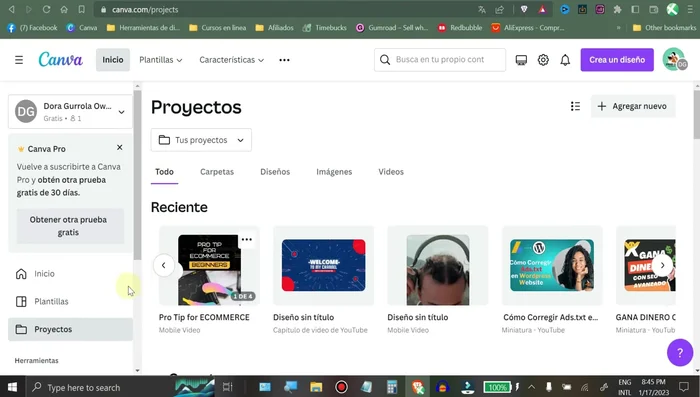Viewport: 700px width, 397px height.
Task: Click Crea un diseño button
Action: click(617, 60)
